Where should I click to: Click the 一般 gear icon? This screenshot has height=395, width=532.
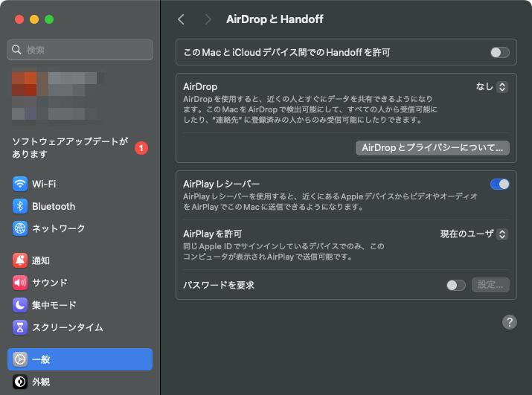click(20, 359)
